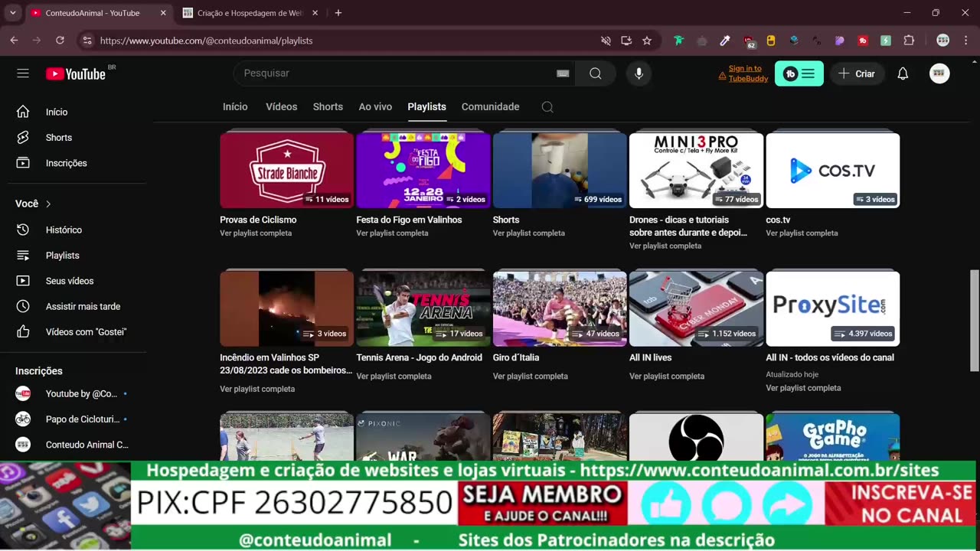Click the magnifier search button
Image resolution: width=980 pixels, height=551 pixels.
[596, 73]
